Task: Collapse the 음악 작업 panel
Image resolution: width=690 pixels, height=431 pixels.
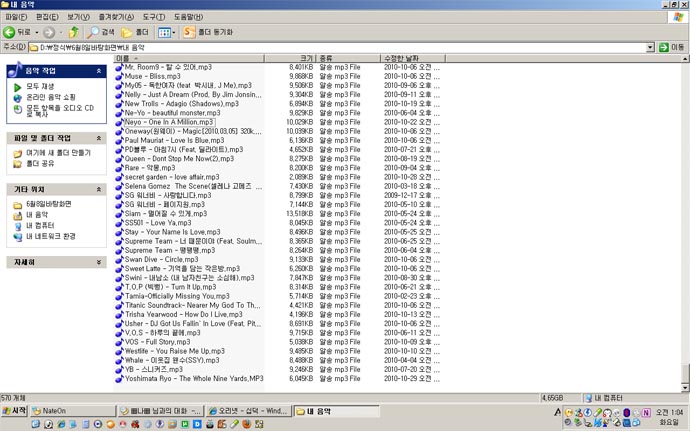Action: (x=99, y=71)
